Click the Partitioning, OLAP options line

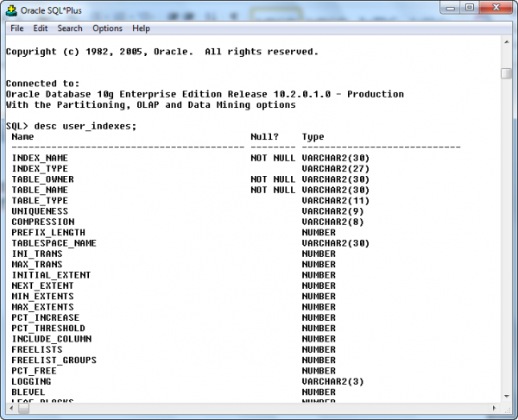point(150,105)
